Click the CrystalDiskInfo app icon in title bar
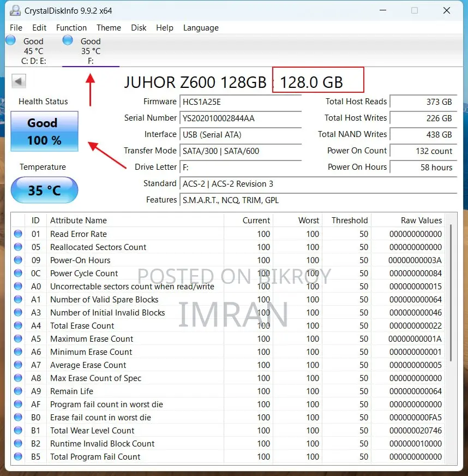468x476 pixels. tap(15, 10)
